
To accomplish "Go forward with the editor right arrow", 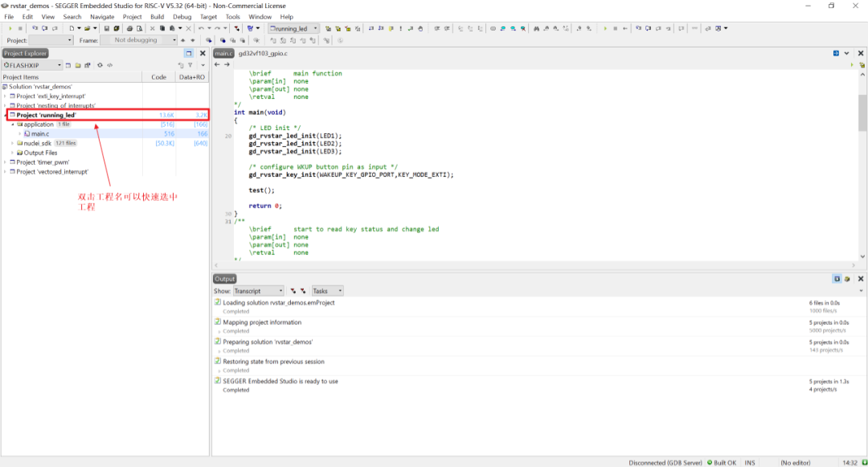I will tap(227, 65).
